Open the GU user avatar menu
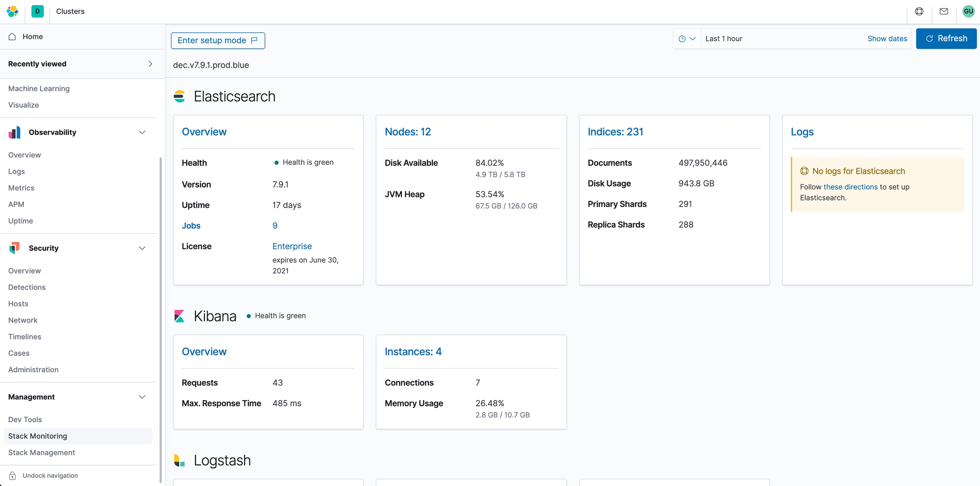 pos(969,11)
